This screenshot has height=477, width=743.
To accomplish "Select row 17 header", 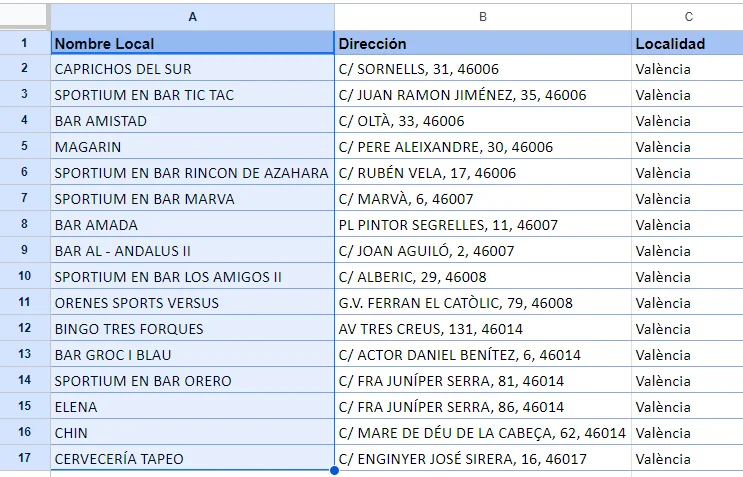I will pos(25,458).
